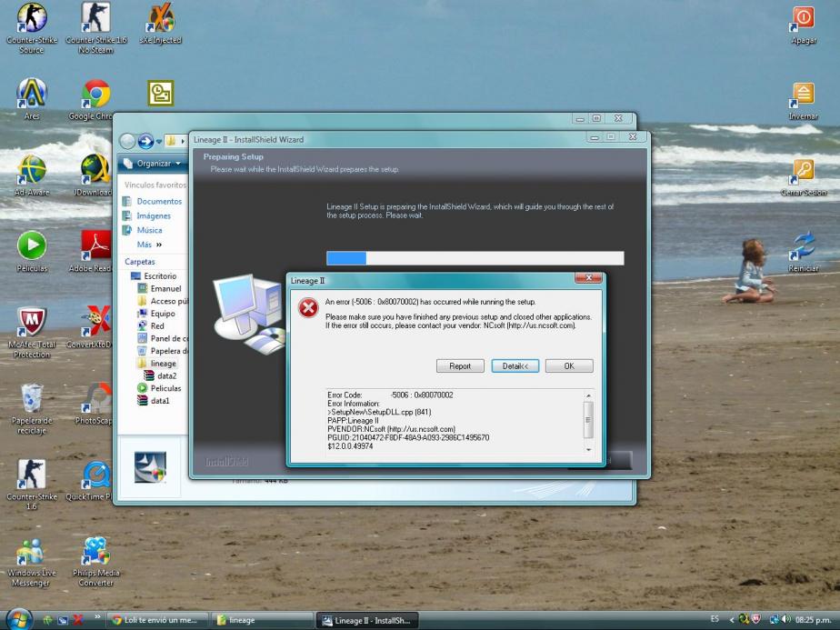Open Google Chrome desktop icon
The width and height of the screenshot is (840, 630).
(x=95, y=99)
